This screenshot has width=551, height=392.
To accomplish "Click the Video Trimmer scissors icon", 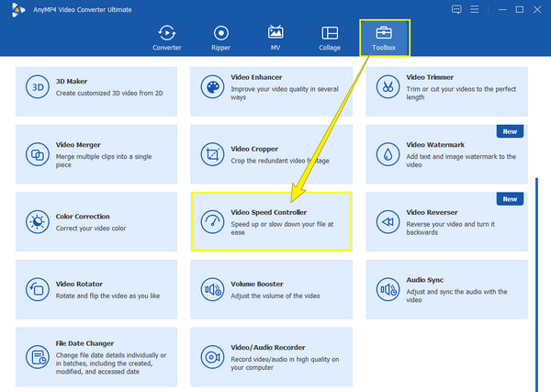I will click(x=388, y=87).
